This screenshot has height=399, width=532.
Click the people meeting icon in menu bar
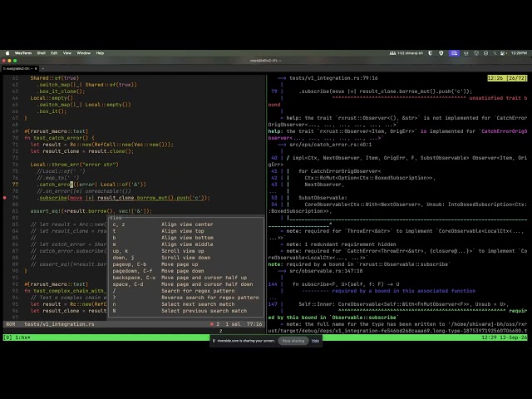392,53
